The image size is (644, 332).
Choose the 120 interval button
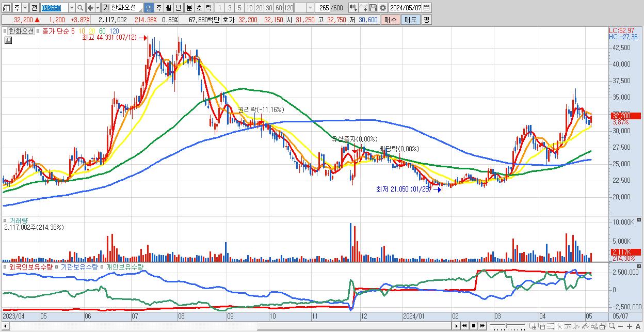[x=288, y=8]
